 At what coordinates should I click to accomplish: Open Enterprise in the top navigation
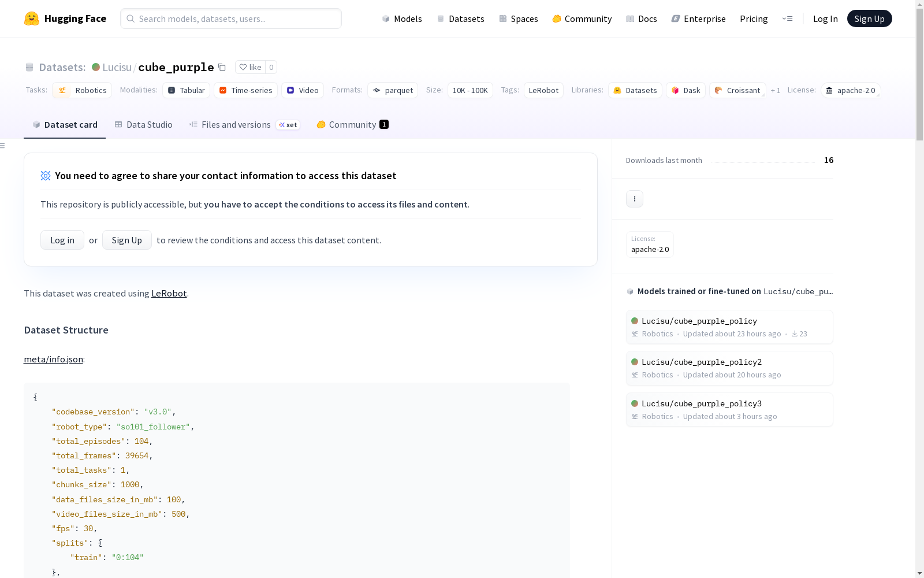click(698, 18)
